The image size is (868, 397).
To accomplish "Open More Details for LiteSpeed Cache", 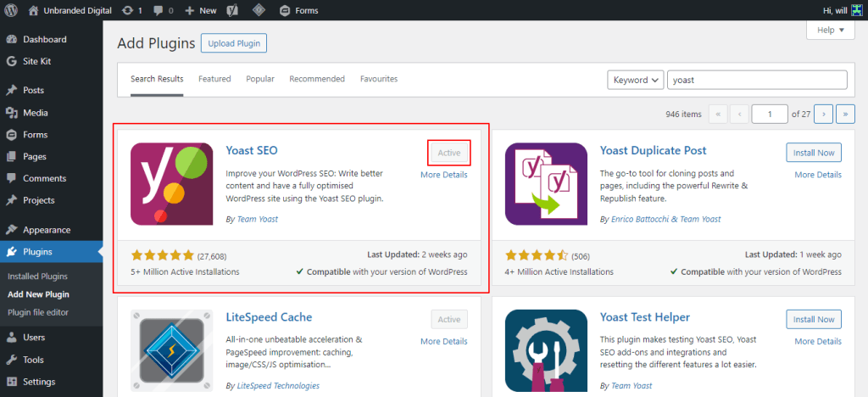I will pos(444,342).
